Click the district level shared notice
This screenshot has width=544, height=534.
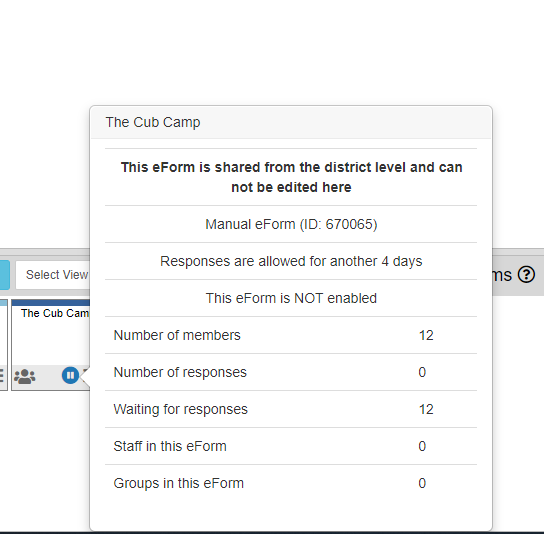click(x=291, y=177)
